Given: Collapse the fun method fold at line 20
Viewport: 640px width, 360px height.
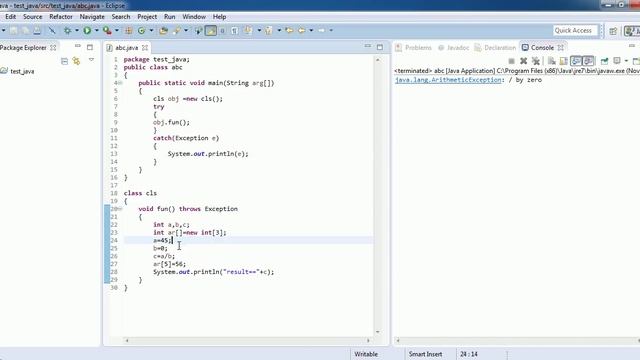Looking at the screenshot, I should pos(120,209).
